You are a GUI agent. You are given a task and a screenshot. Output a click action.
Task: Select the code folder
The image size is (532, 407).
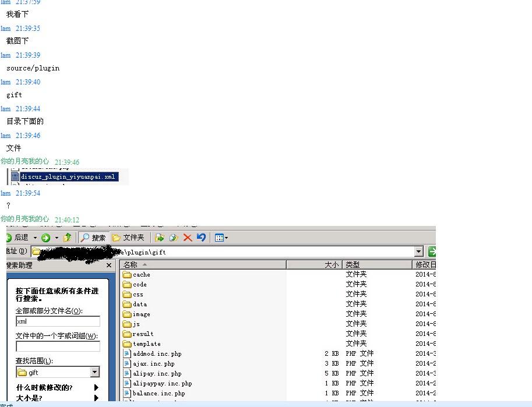pyautogui.click(x=135, y=284)
